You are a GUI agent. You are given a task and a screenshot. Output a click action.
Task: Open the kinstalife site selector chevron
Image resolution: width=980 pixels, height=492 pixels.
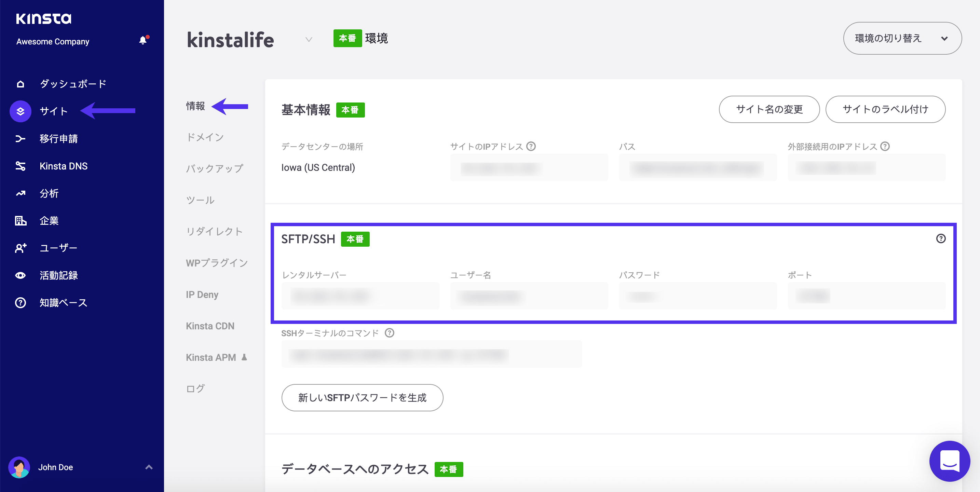tap(308, 40)
